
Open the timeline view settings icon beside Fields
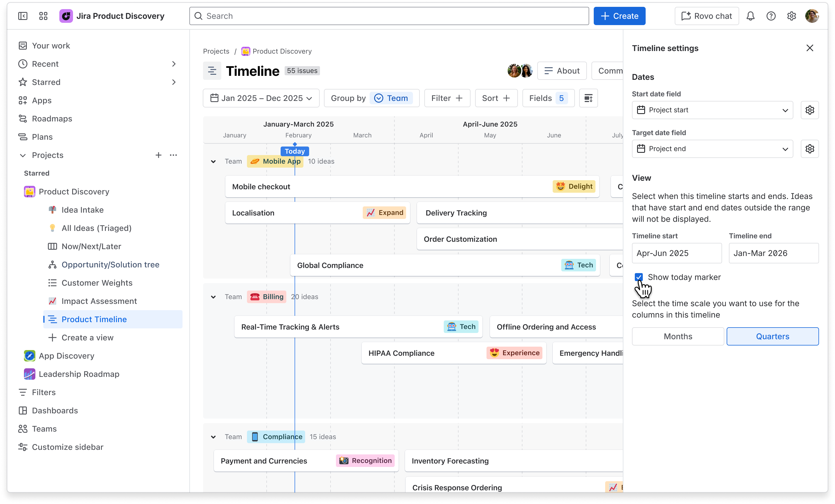click(588, 98)
